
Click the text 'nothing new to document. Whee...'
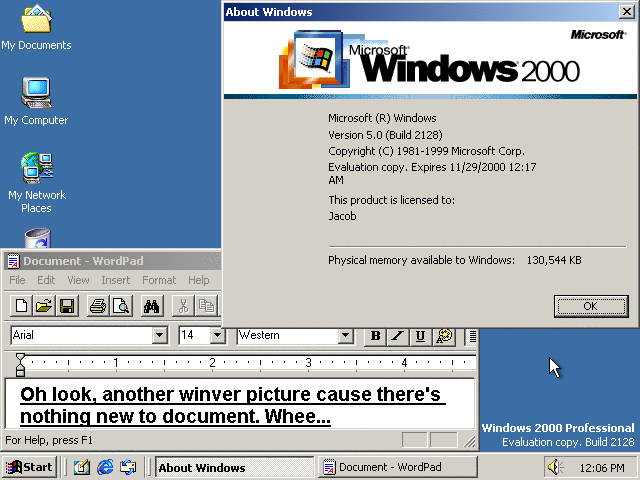pyautogui.click(x=176, y=416)
